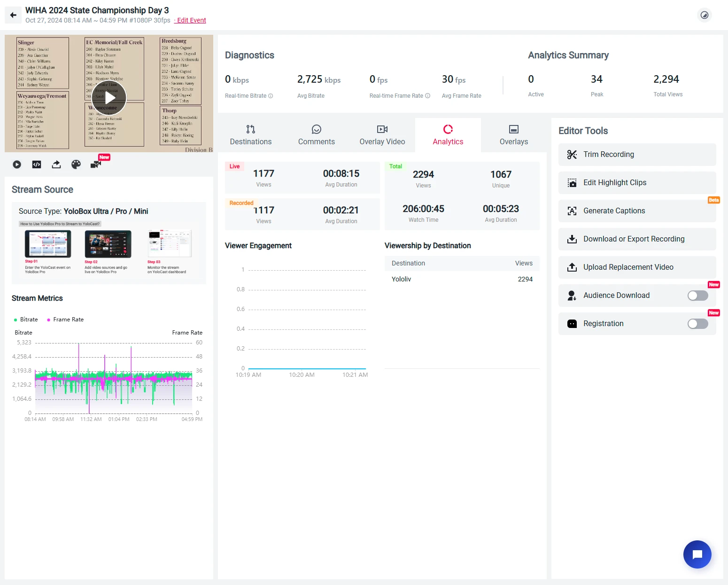Open the Real-time Frame Rate info tooltip
Image resolution: width=728 pixels, height=585 pixels.
(427, 95)
